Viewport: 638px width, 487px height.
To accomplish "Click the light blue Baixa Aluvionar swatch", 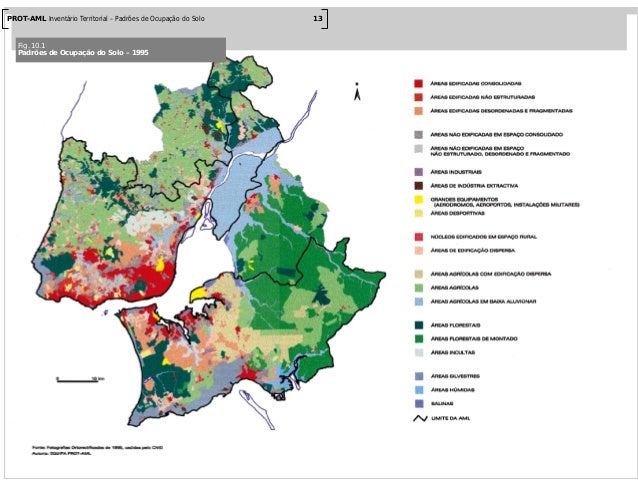I will tap(418, 301).
